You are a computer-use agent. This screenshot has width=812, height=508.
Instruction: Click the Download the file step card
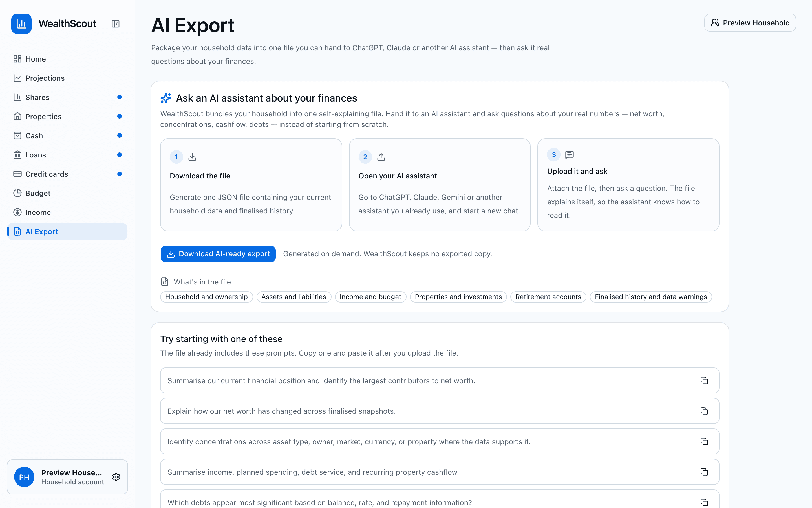pyautogui.click(x=251, y=185)
